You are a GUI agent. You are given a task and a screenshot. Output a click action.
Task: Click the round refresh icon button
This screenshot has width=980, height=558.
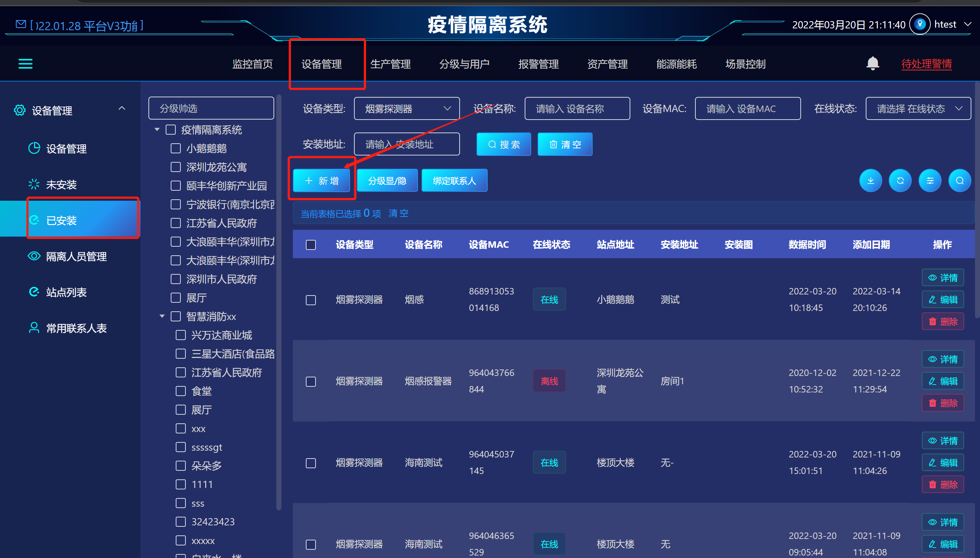(x=900, y=181)
